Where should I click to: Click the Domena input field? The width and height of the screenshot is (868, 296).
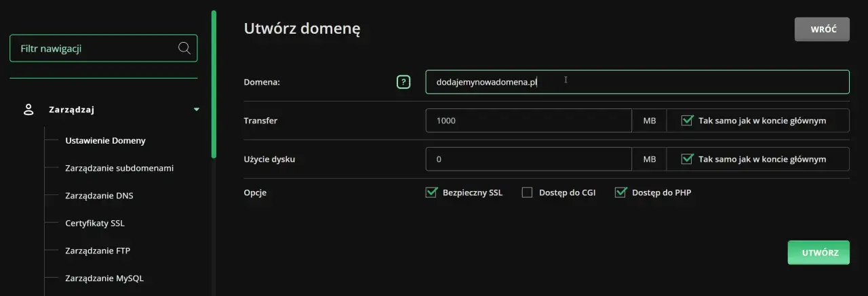click(x=637, y=82)
